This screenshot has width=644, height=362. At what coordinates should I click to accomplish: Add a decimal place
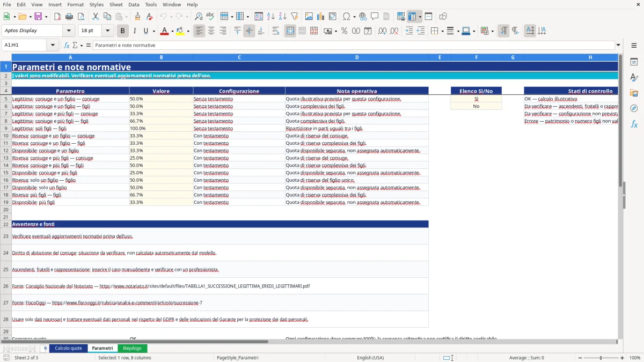click(x=383, y=31)
